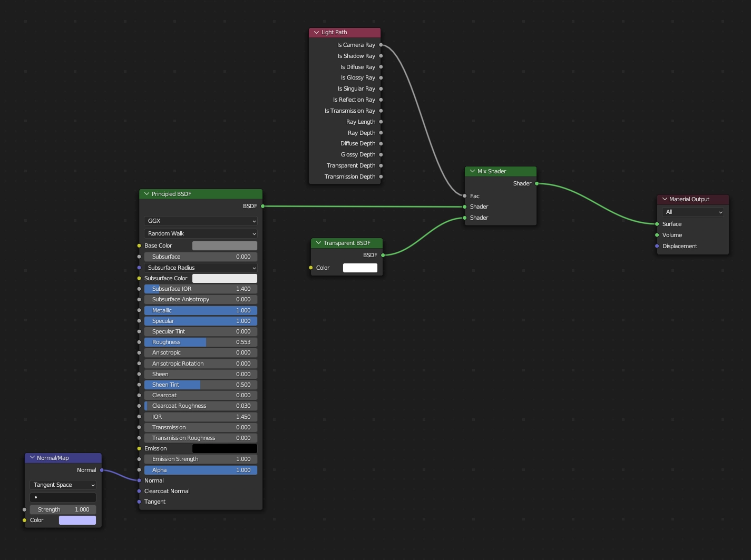Click the Roughness slider
Image resolution: width=751 pixels, height=560 pixels.
coord(200,342)
